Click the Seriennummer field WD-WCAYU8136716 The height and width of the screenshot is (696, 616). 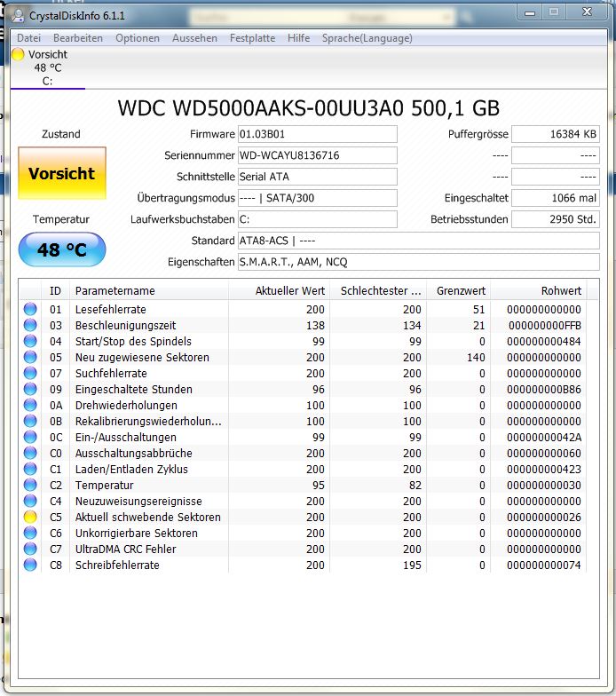tap(318, 155)
